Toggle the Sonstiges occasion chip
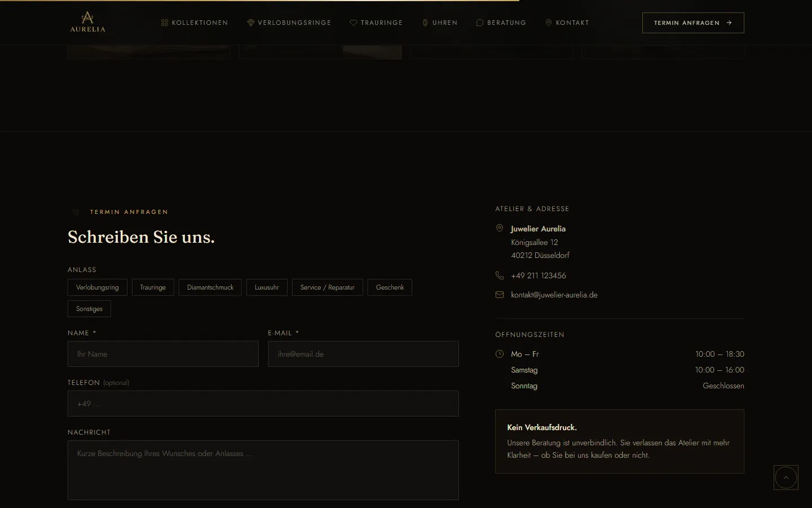812x508 pixels. click(x=89, y=309)
